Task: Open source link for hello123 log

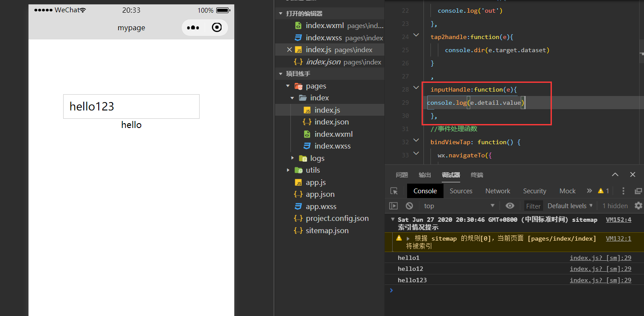Action: point(601,280)
